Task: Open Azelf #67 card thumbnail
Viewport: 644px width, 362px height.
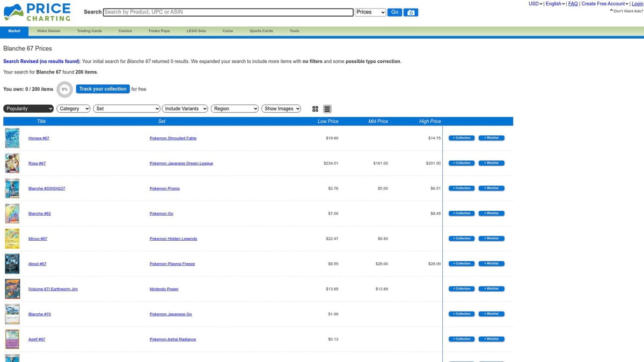Action: 12,339
